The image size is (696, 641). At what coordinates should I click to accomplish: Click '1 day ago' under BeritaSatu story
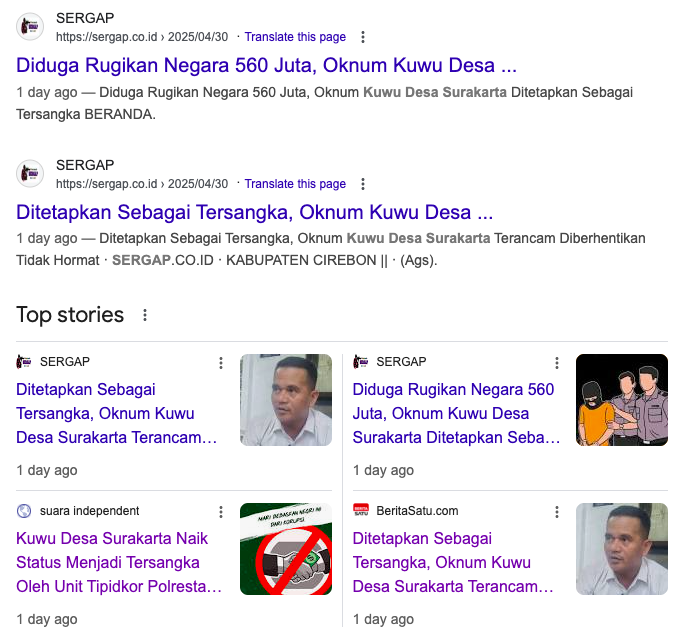click(383, 619)
